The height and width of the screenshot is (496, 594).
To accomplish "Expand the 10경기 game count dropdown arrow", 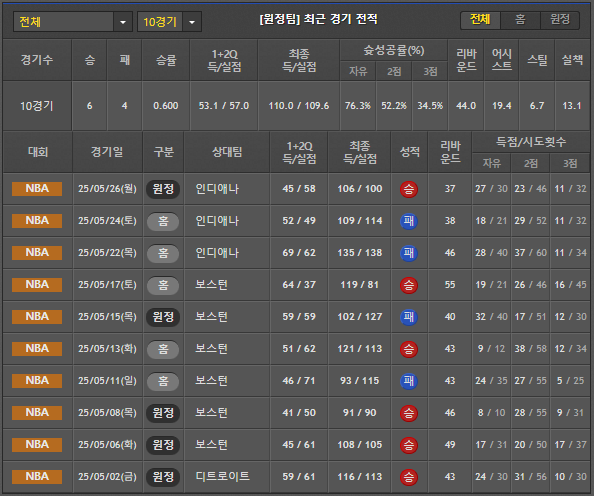I will (192, 22).
